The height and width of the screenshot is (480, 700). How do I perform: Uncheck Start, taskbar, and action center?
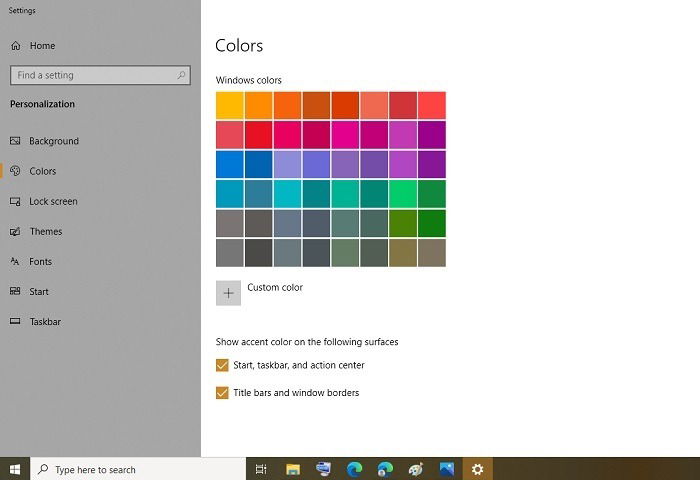coord(222,365)
